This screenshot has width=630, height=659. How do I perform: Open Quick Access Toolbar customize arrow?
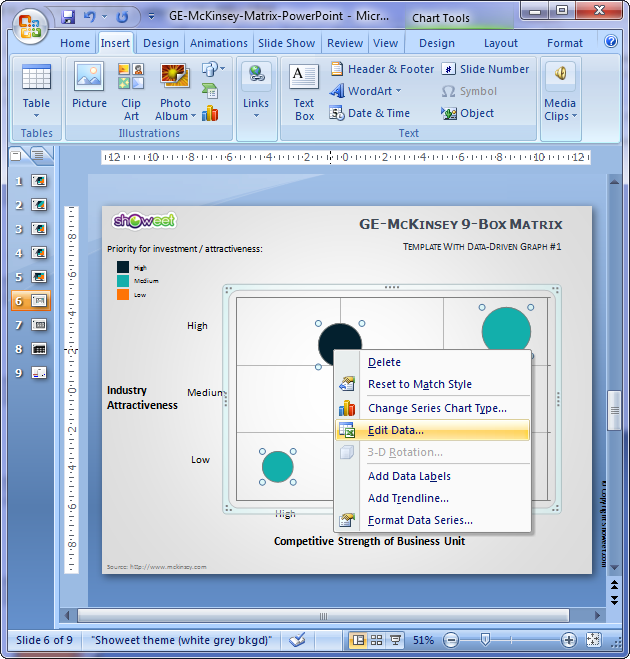click(151, 17)
